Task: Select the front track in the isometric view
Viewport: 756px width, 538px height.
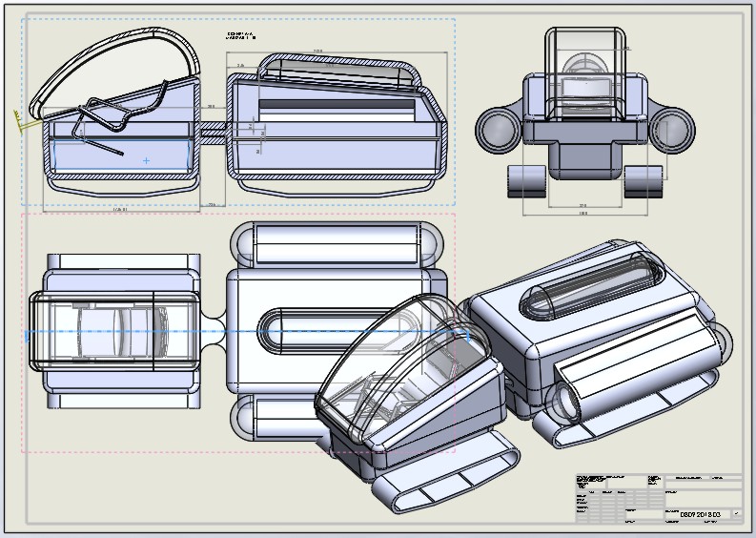Action: [x=446, y=473]
